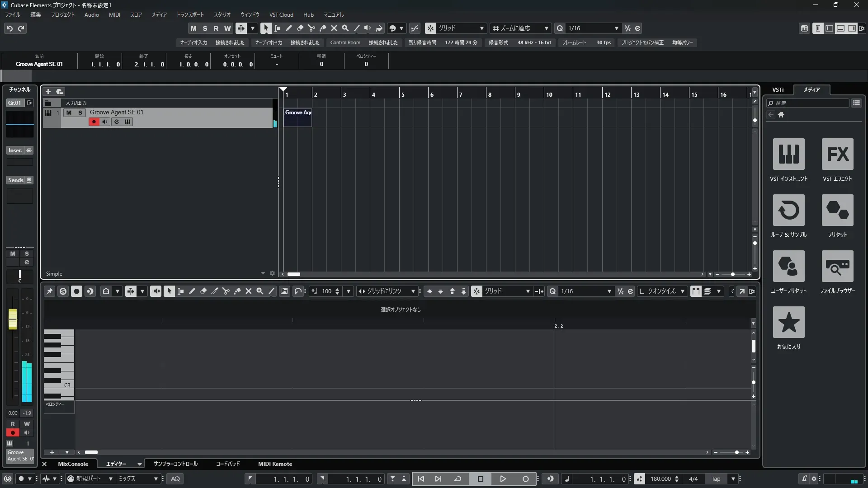Solo the Groove Agent SE 01 track
Image resolution: width=868 pixels, height=488 pixels.
click(80, 113)
